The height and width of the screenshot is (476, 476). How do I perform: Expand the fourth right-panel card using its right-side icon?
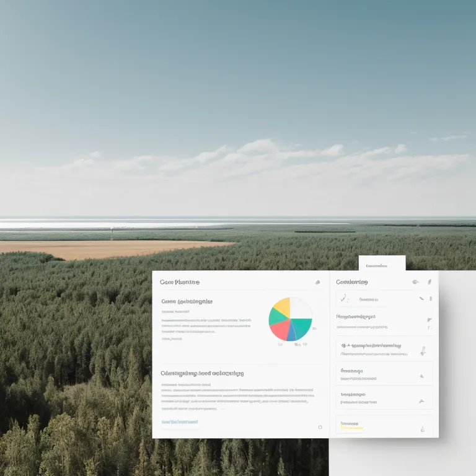tap(422, 376)
